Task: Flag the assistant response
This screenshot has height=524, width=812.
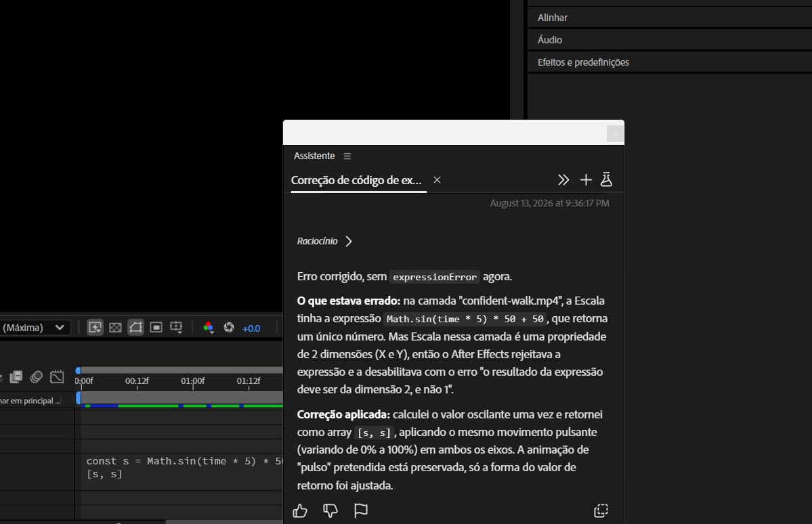Action: tap(361, 511)
